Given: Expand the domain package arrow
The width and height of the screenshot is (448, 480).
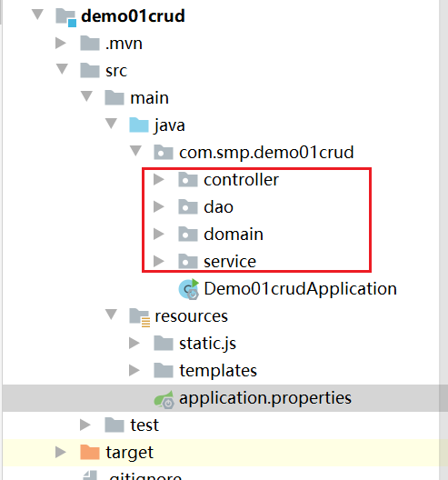Looking at the screenshot, I should (x=159, y=235).
